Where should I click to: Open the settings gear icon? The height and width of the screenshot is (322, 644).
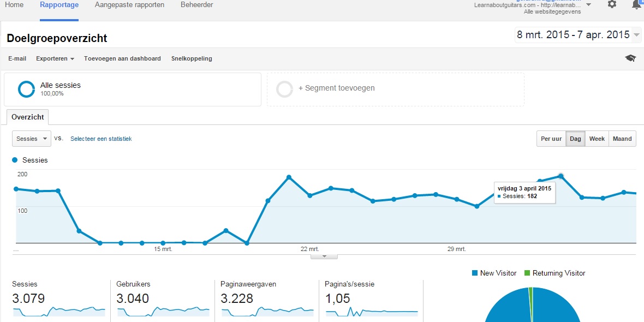(x=612, y=4)
